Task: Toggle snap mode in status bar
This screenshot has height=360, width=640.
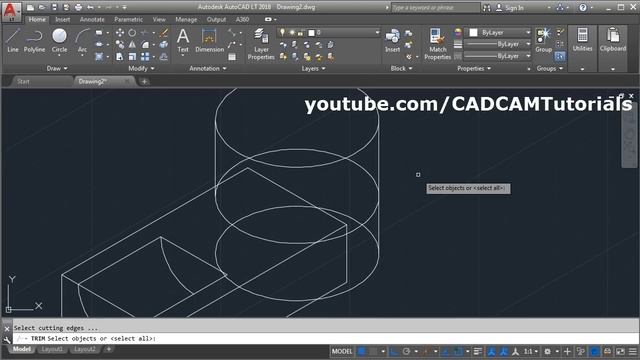Action: (373, 351)
